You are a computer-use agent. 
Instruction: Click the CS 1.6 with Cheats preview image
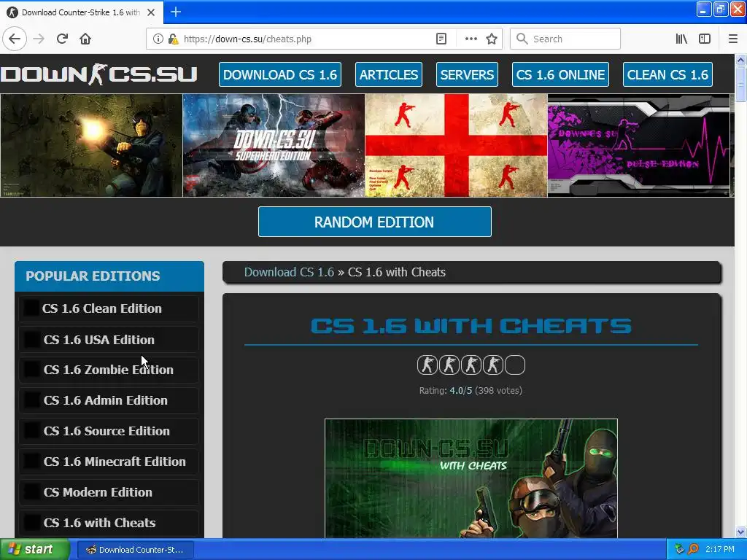coord(471,478)
